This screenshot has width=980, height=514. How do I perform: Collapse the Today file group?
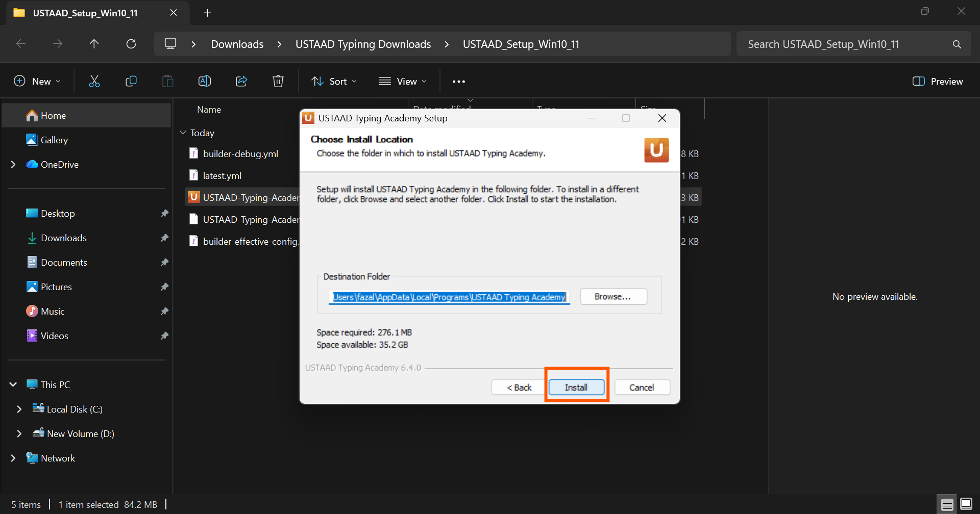(x=183, y=133)
